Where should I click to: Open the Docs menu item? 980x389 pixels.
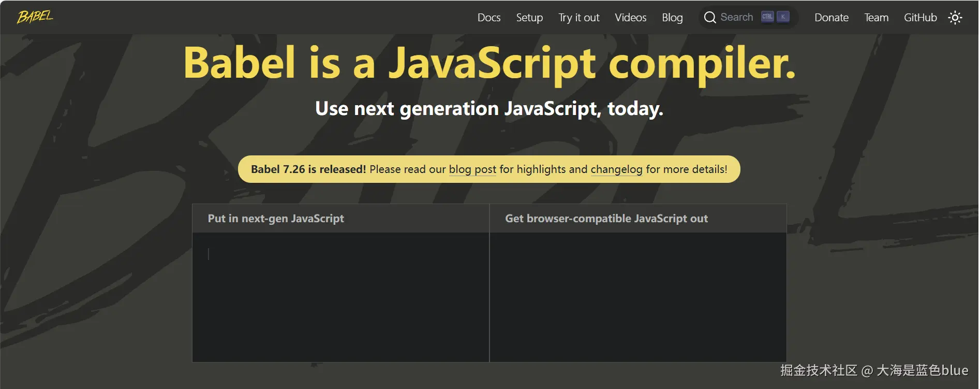[488, 18]
